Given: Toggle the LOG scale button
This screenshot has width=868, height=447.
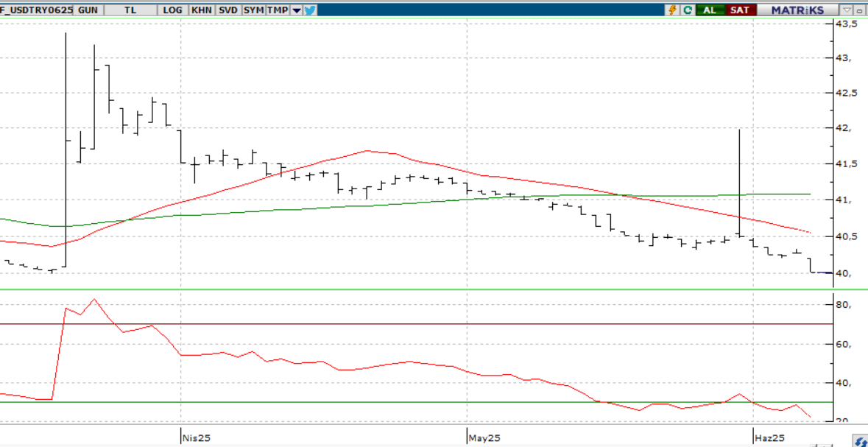Looking at the screenshot, I should pos(173,10).
